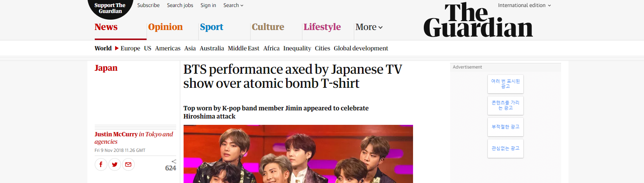Viewport: 644px width, 183px height.
Task: Switch to the Opinion section
Action: 165,27
